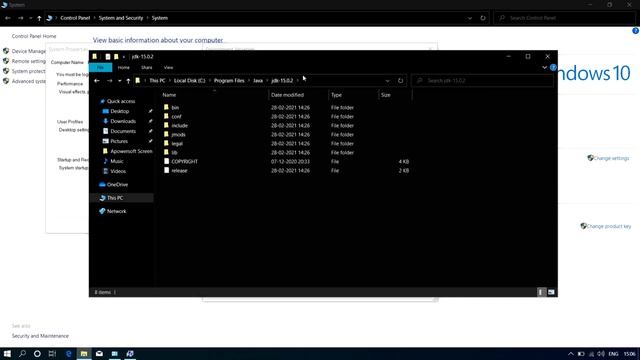Sort by Date modified column header
The image size is (640, 360).
coord(287,95)
